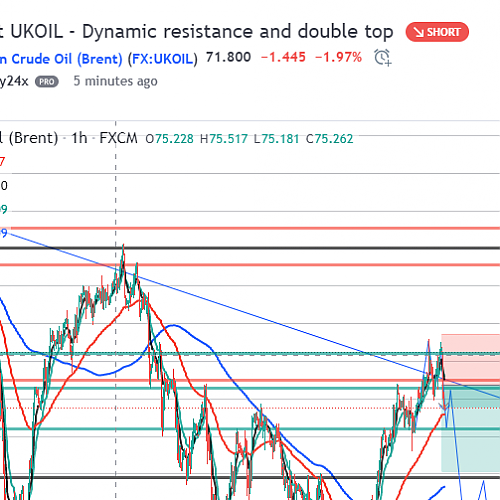Click the high value H75.517

tap(224, 139)
